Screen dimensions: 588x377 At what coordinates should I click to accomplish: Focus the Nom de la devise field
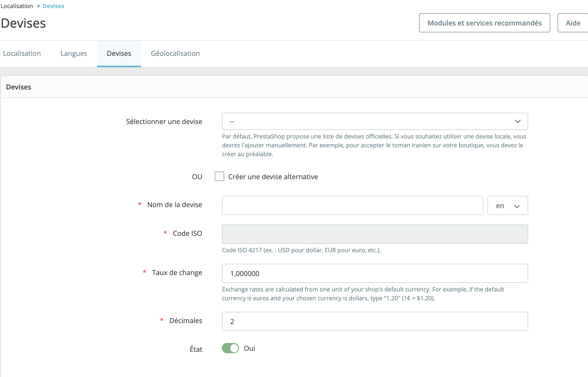(352, 205)
